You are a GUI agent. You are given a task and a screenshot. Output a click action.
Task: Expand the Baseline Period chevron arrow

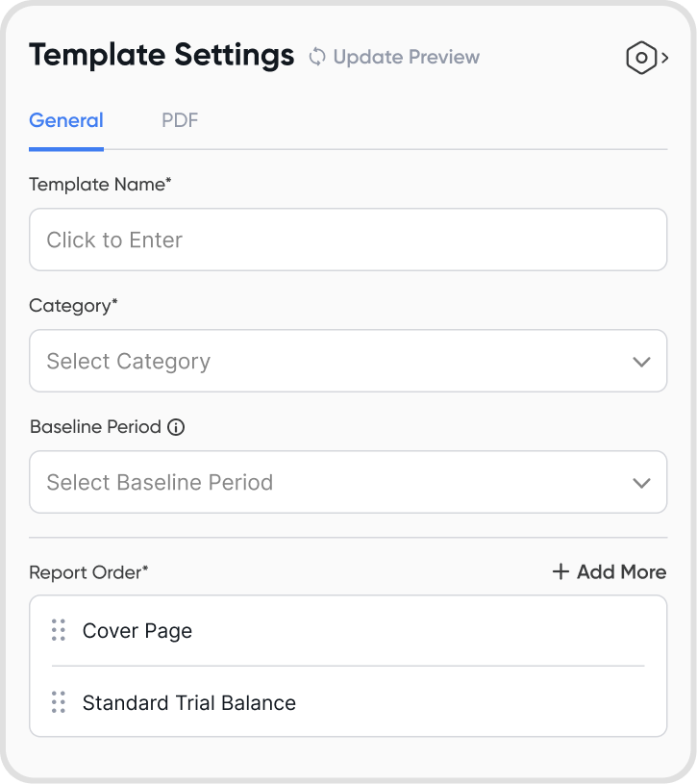pyautogui.click(x=641, y=483)
